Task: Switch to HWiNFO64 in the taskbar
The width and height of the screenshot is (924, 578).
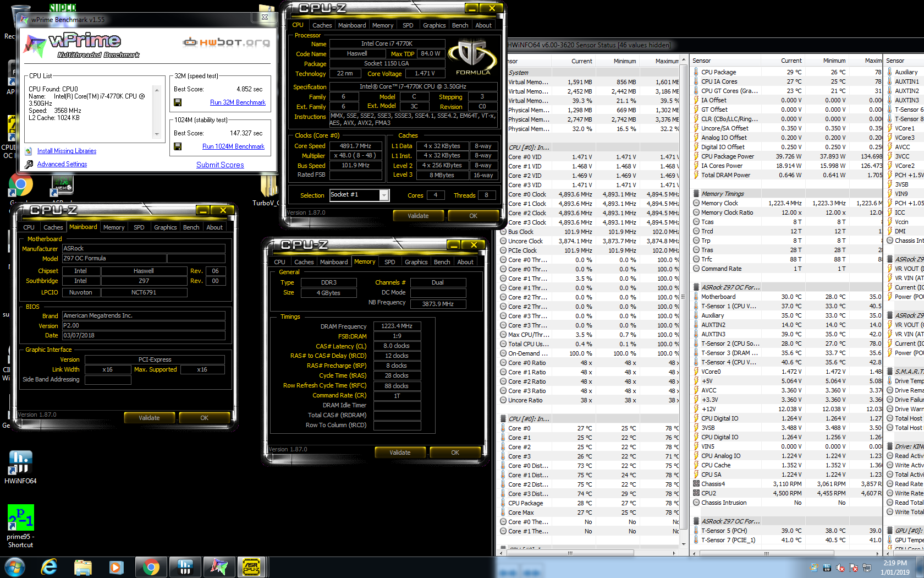Action: tap(185, 567)
